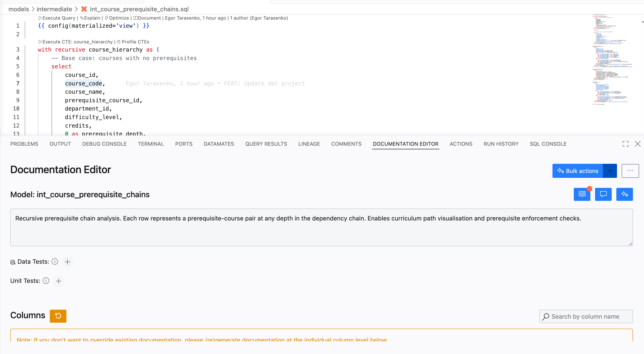Viewport: 644px width, 354px height.
Task: Open the model comment bubble icon
Action: [x=603, y=194]
